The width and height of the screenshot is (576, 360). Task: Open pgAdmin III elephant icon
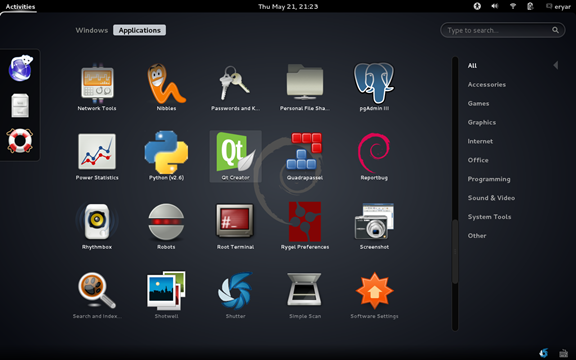(374, 87)
